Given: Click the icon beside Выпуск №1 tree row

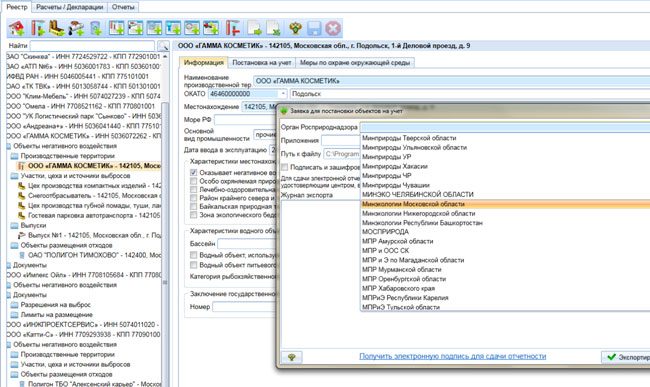Looking at the screenshot, I should [x=22, y=235].
